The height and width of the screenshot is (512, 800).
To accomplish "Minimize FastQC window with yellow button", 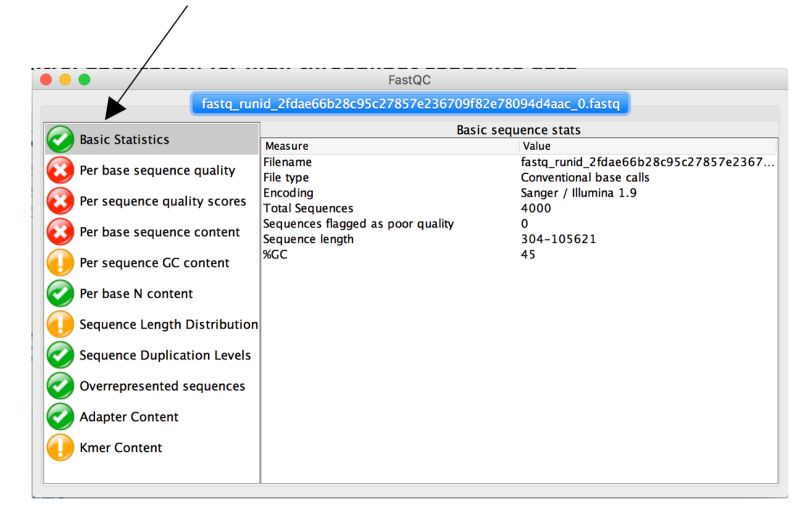I will tap(65, 80).
